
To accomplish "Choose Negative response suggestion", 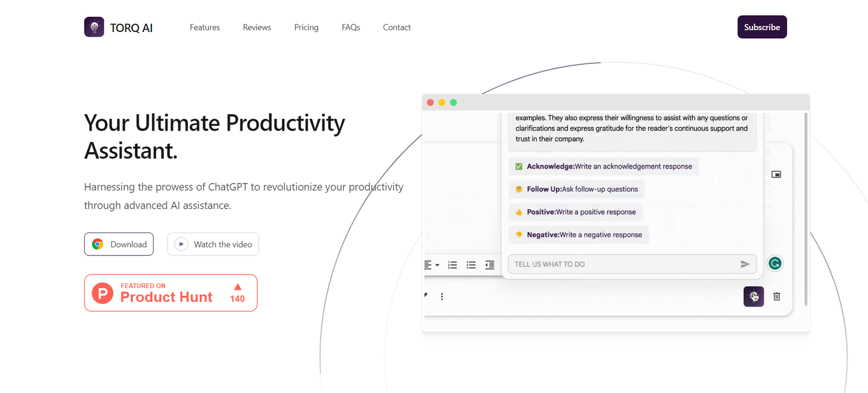I will point(579,235).
